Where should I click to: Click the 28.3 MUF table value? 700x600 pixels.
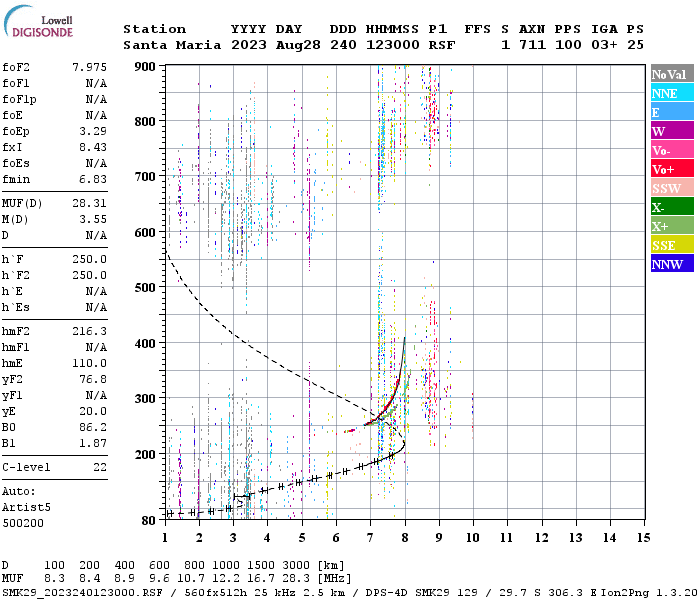point(296,579)
